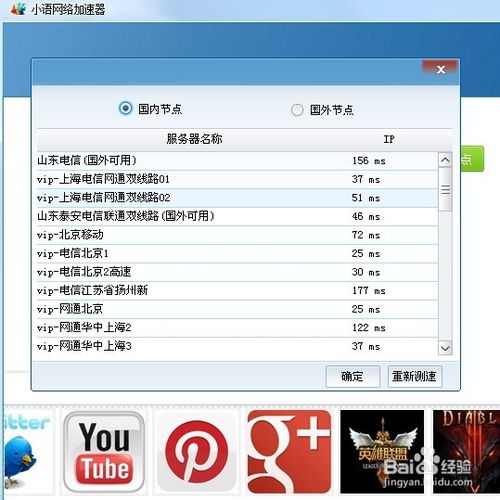Open the 英雄联盟 game thumbnail
500x500 pixels.
point(382,452)
